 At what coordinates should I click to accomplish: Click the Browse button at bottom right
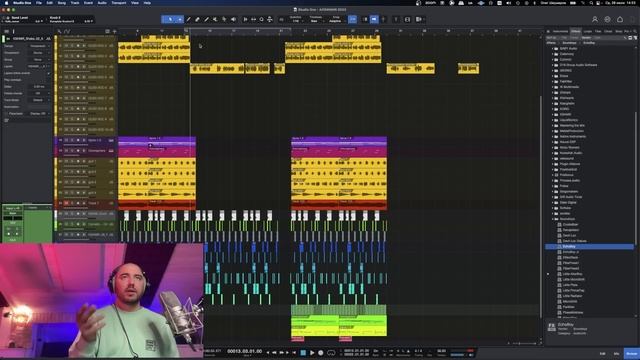[631, 353]
